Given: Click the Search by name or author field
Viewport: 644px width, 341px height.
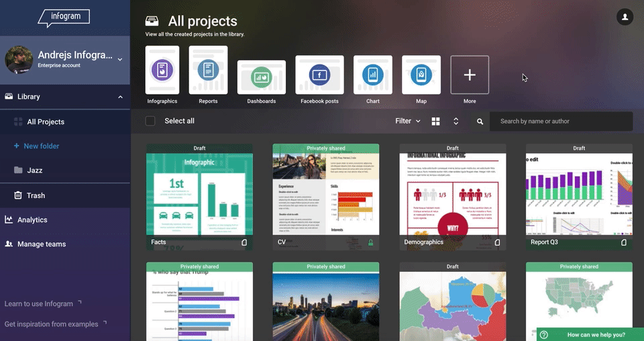Looking at the screenshot, I should [x=561, y=121].
